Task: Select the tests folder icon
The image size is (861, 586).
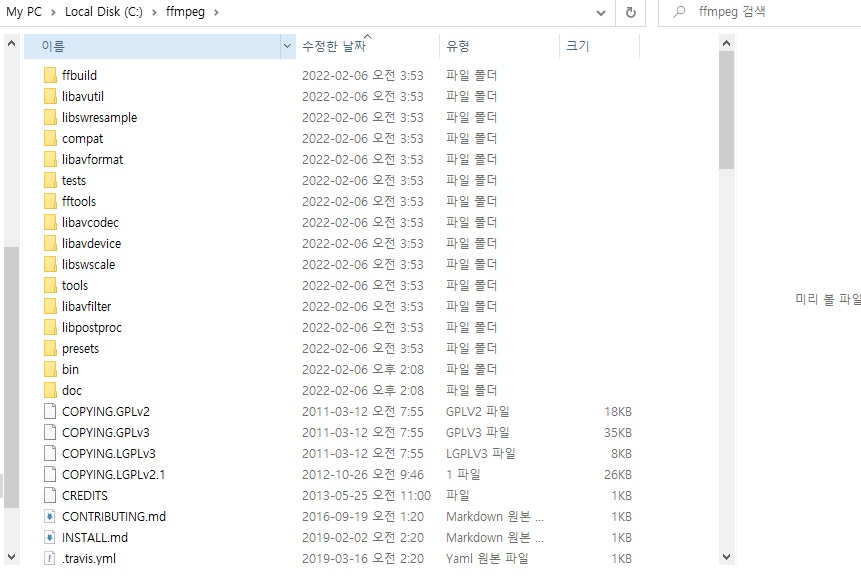Action: click(50, 180)
